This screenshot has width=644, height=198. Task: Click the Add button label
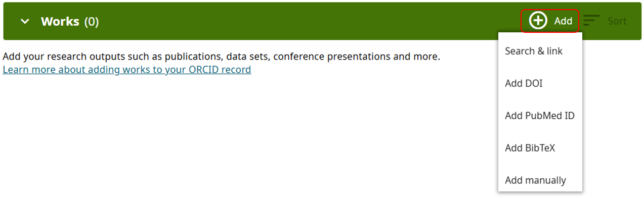[563, 21]
